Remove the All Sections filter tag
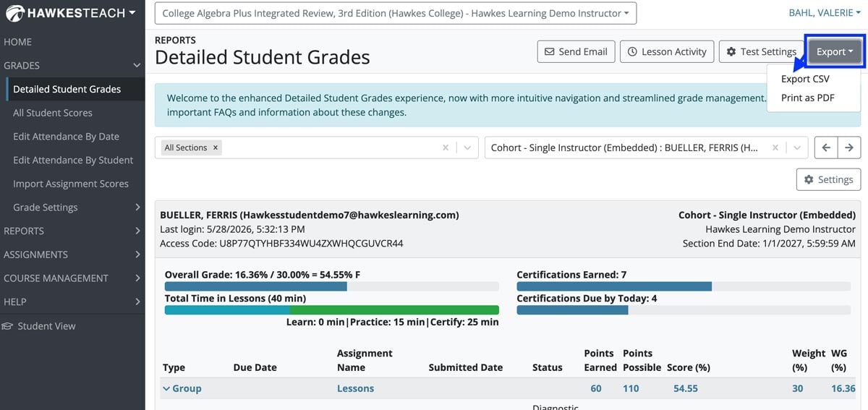 216,148
